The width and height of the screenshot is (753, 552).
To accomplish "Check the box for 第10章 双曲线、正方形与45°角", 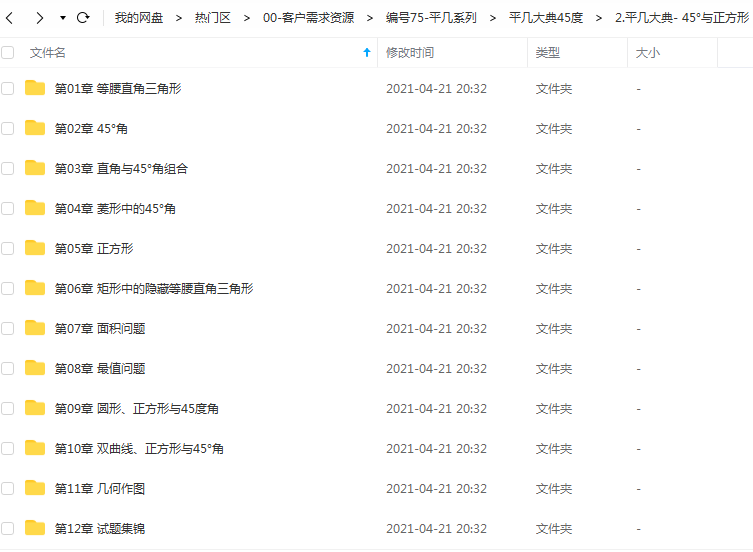I will [x=7, y=448].
